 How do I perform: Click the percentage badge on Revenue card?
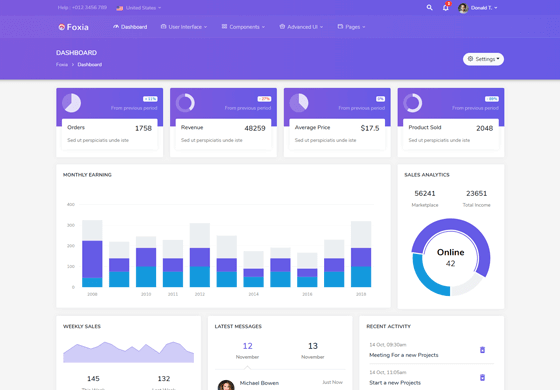coord(264,99)
